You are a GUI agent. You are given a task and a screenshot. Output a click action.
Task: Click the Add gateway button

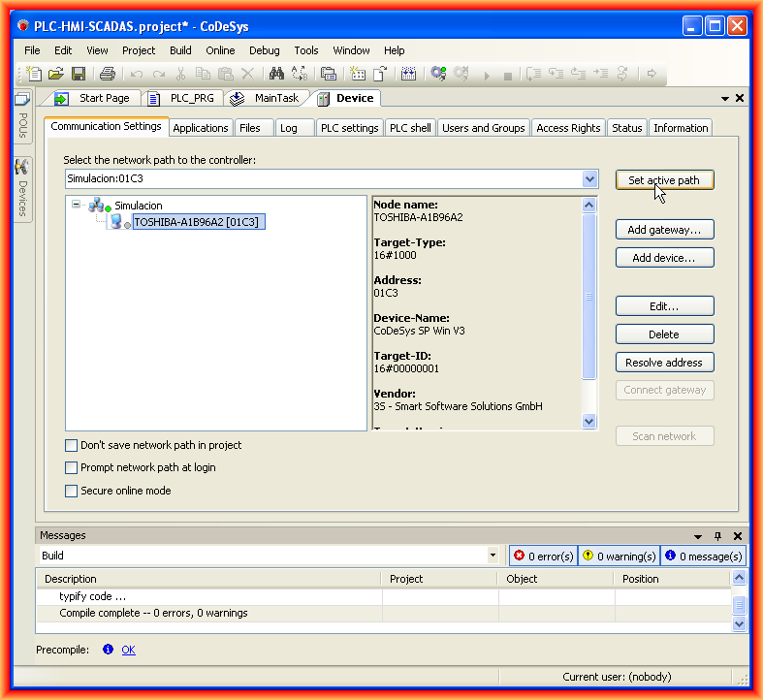pyautogui.click(x=664, y=230)
